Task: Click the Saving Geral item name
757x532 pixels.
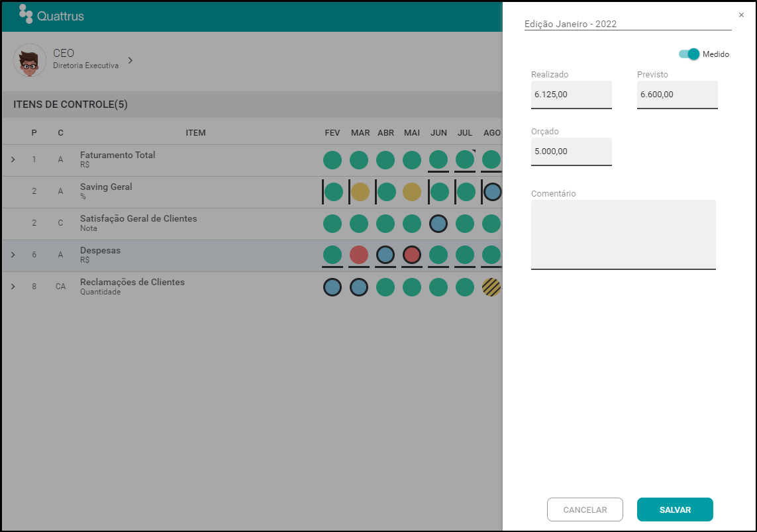Action: (x=106, y=187)
